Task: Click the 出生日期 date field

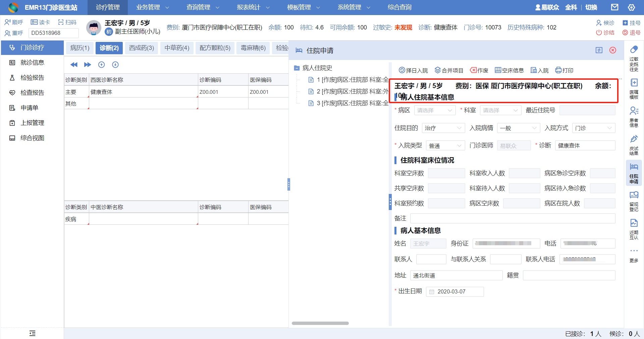Action: (x=455, y=291)
